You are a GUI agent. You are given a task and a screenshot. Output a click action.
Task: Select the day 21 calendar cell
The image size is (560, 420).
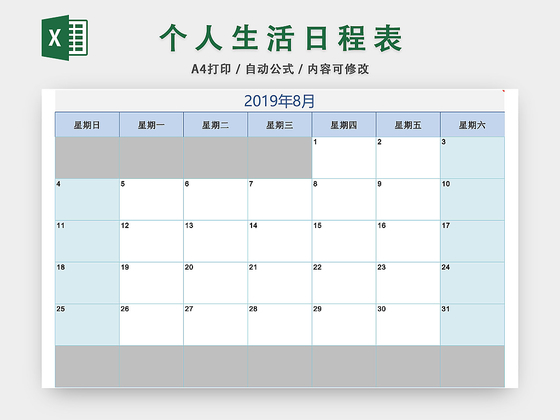pos(280,283)
